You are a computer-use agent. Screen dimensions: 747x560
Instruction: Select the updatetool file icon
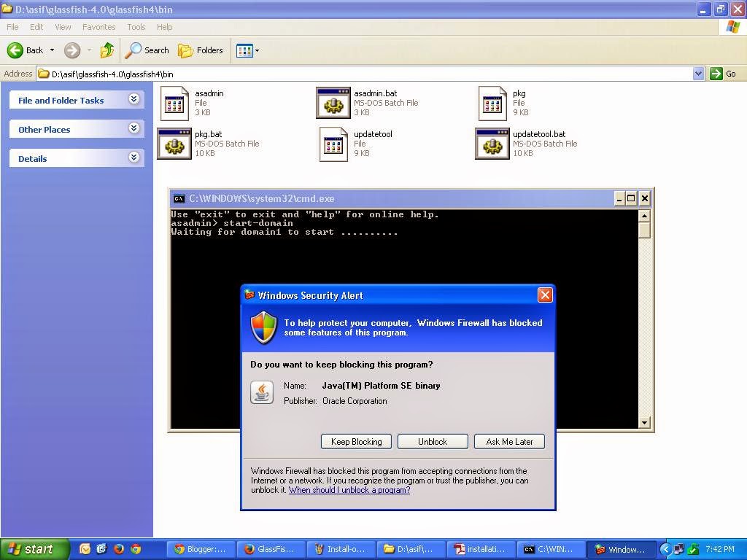(x=333, y=144)
